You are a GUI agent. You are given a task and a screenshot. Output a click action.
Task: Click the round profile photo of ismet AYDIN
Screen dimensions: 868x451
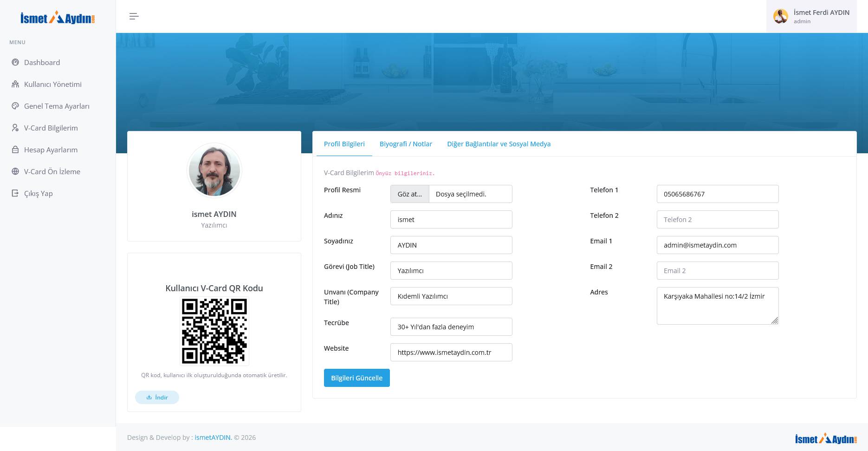coord(214,170)
